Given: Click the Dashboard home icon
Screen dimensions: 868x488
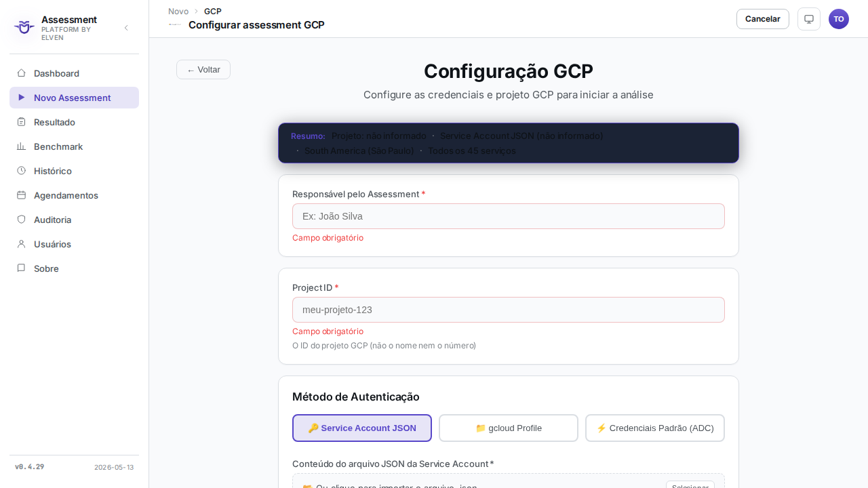Looking at the screenshot, I should [x=21, y=73].
